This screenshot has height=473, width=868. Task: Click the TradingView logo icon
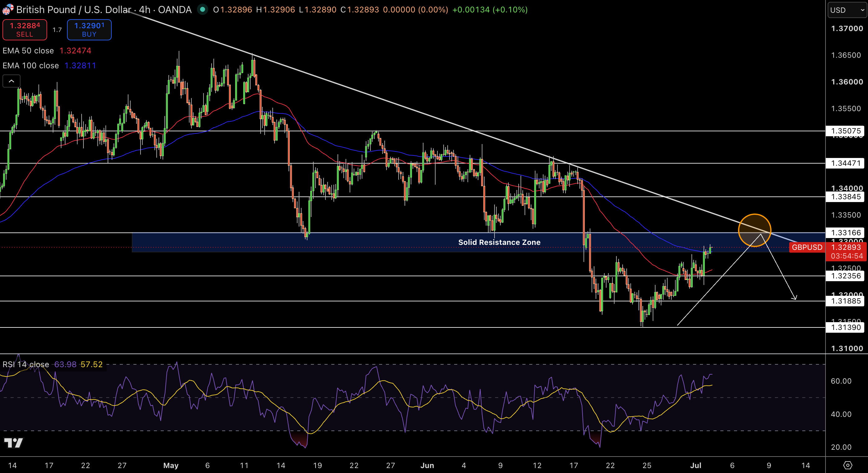[13, 443]
